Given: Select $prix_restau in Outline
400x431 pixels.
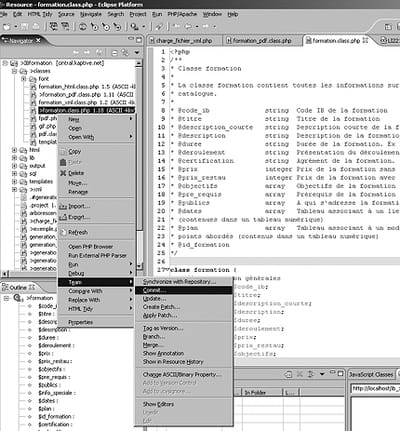Looking at the screenshot, I should click(x=55, y=361).
